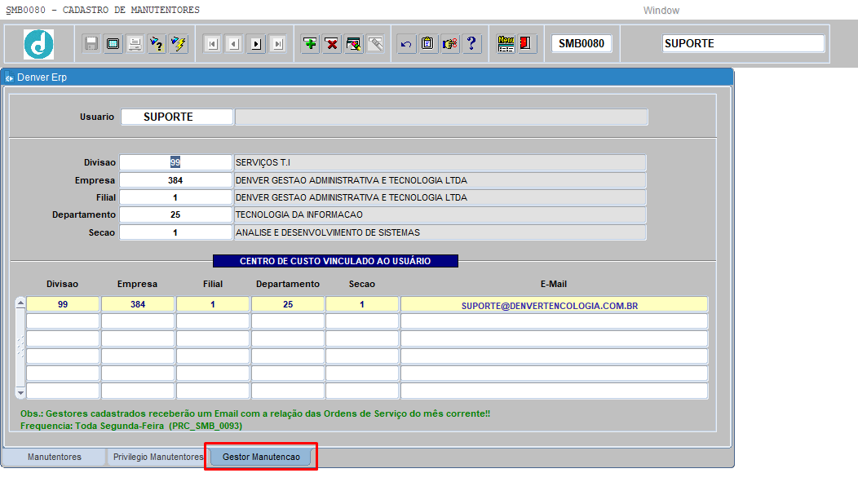Viewport: 858px width, 504px height.
Task: Select the Gestor Manutencao tab
Action: click(261, 457)
